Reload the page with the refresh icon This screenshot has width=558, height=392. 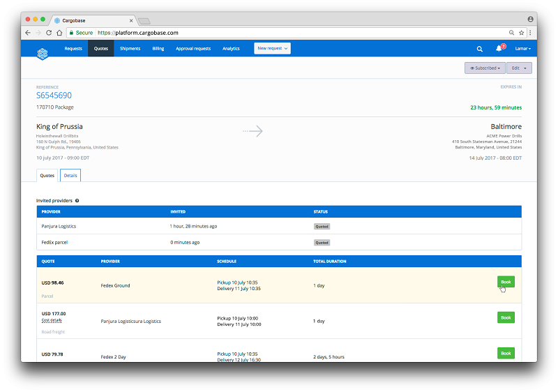coord(49,33)
